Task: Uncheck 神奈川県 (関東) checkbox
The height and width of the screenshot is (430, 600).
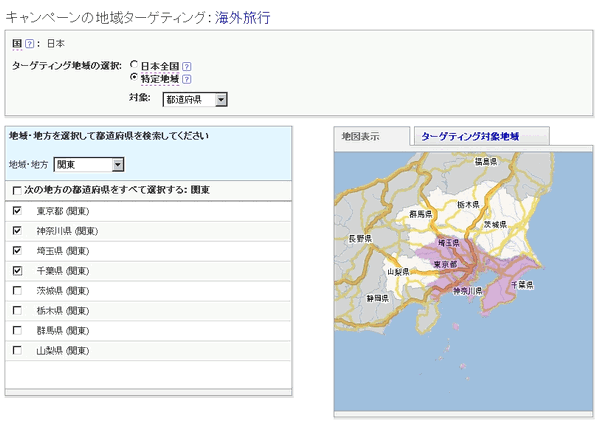Action: pyautogui.click(x=17, y=231)
